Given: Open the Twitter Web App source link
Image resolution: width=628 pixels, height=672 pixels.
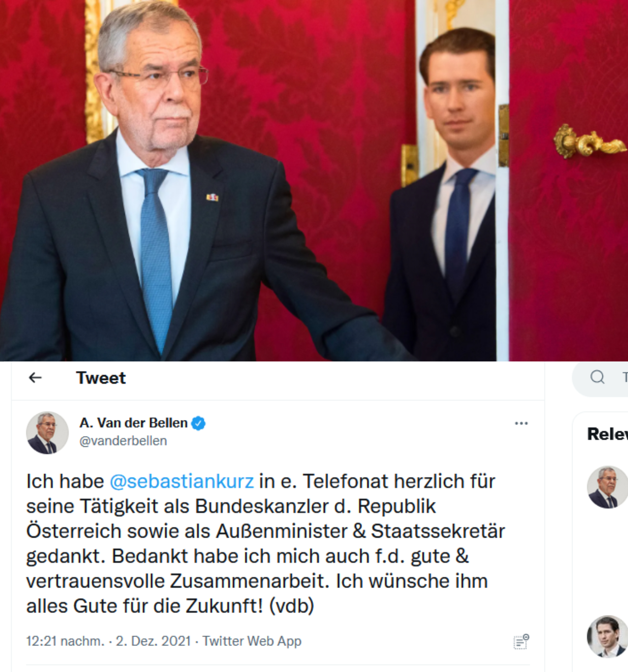Looking at the screenshot, I should (252, 641).
